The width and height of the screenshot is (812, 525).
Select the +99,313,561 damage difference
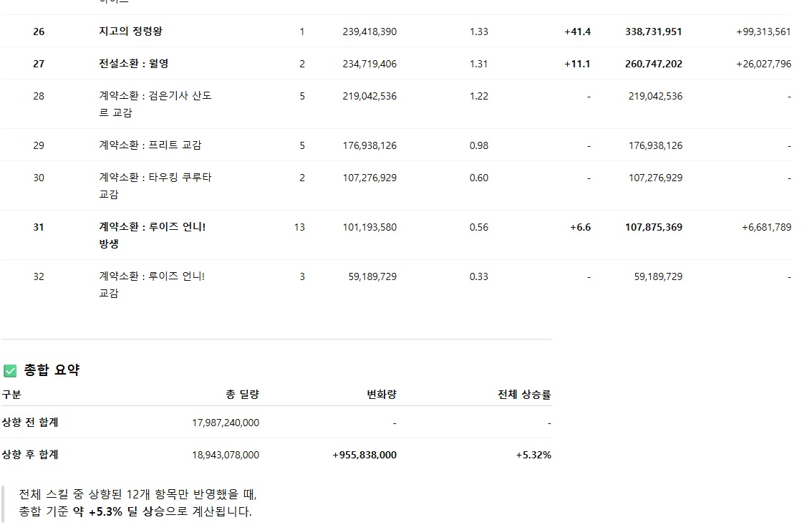tap(763, 32)
